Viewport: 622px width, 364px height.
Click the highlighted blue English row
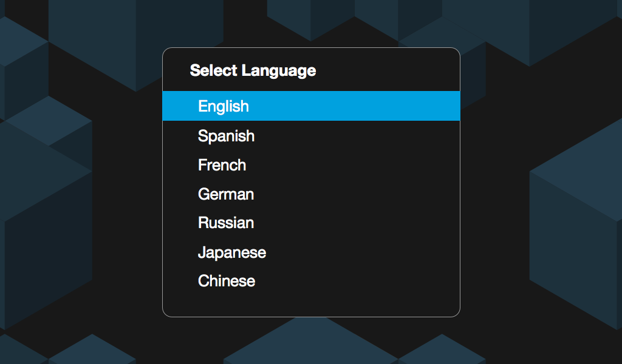coord(311,106)
